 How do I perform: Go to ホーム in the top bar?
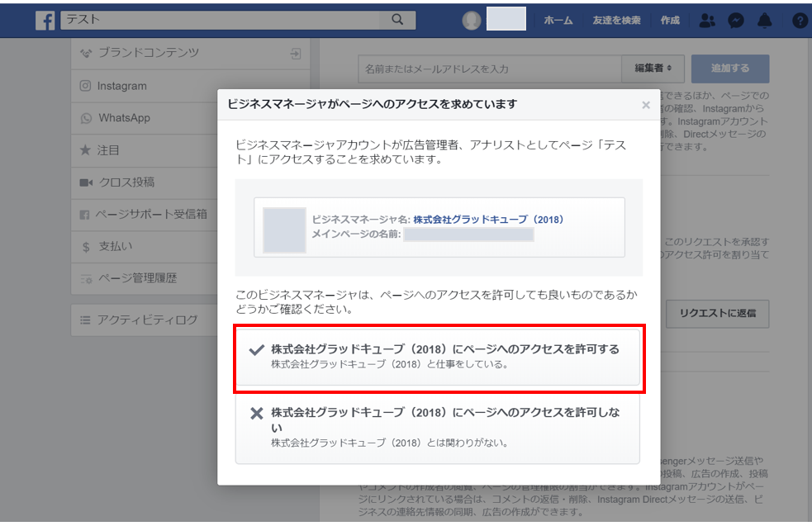pyautogui.click(x=558, y=20)
